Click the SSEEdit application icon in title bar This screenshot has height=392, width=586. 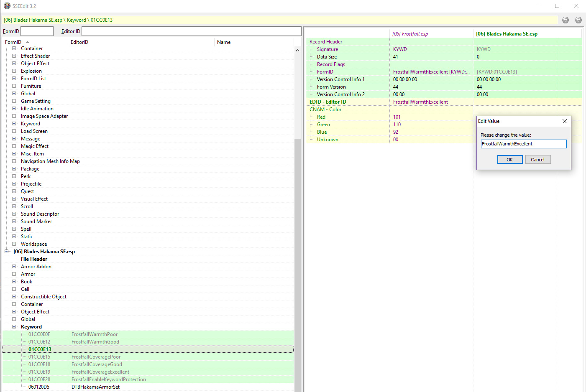7,6
